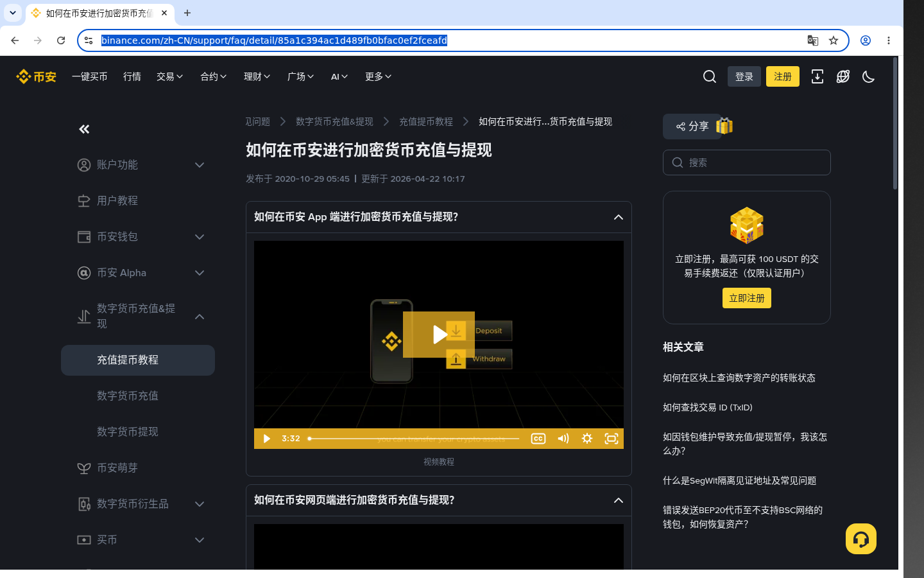Open breadcrumb link 充值提币教程
Screen dimensions: 924x578
click(x=426, y=121)
